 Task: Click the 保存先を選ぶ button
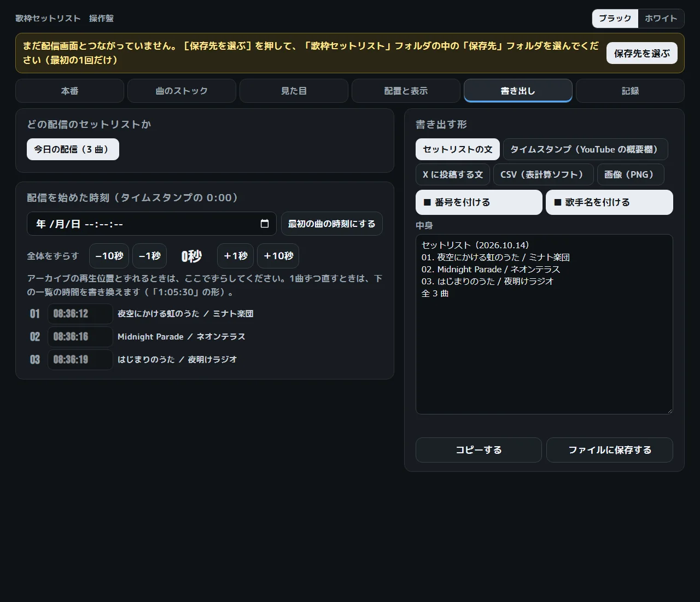click(x=642, y=53)
